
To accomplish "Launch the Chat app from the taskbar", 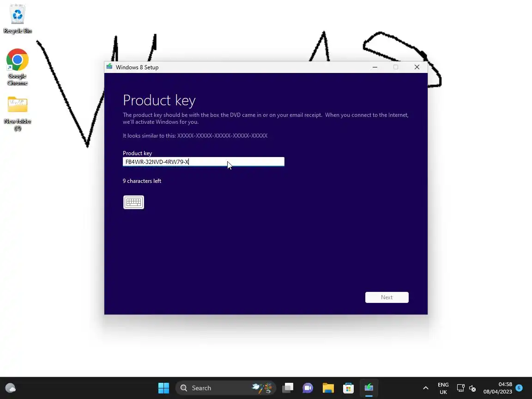I will coord(308,388).
